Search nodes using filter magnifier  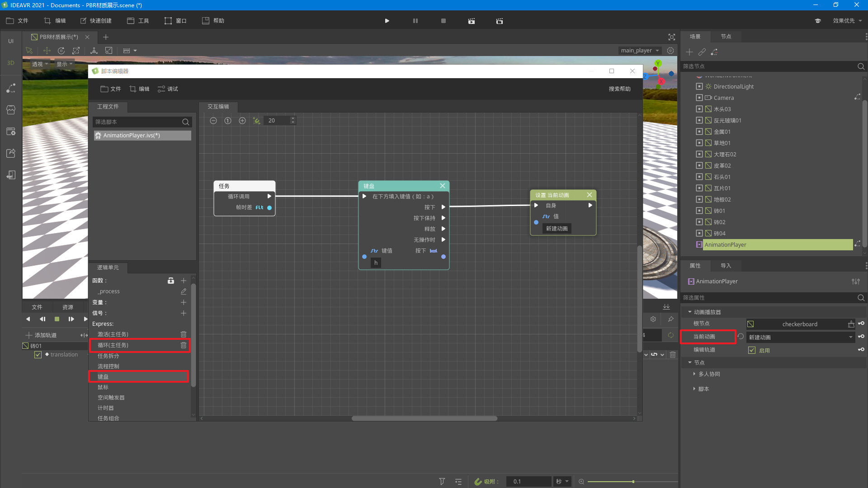point(861,66)
